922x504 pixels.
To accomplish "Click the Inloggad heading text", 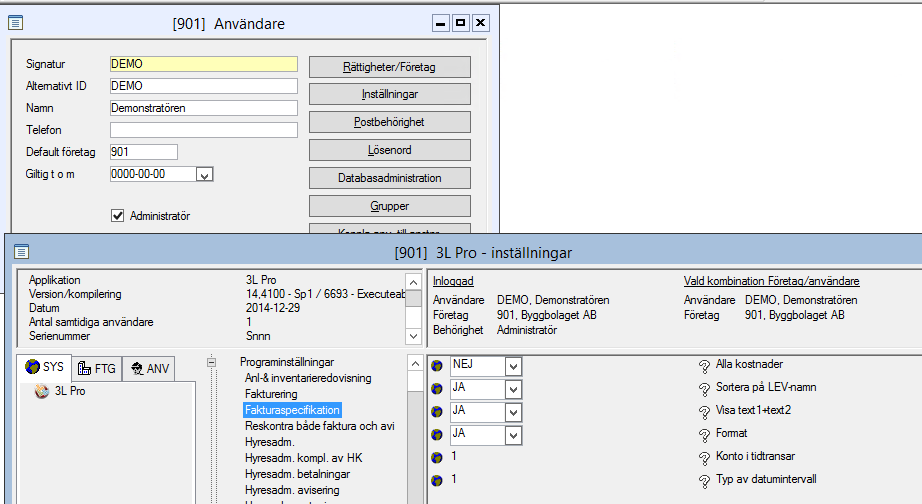I will pos(453,281).
